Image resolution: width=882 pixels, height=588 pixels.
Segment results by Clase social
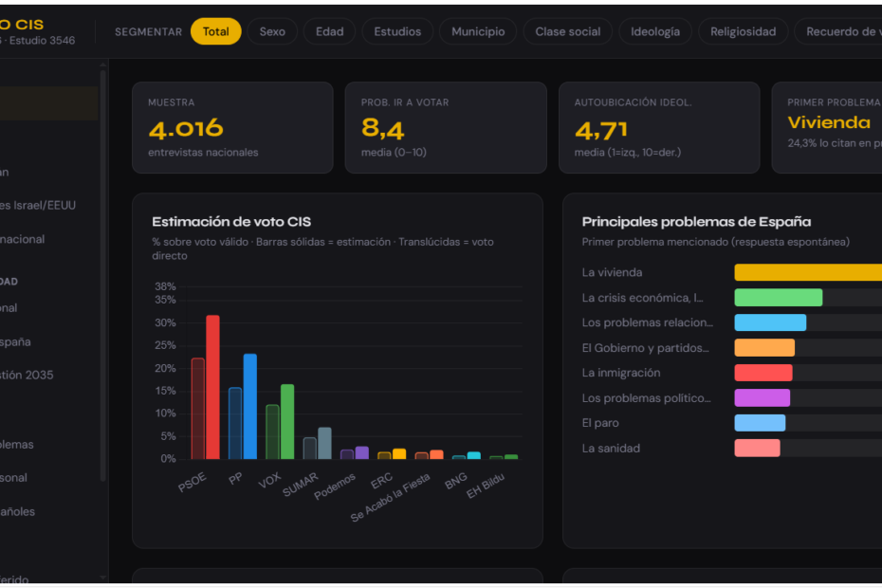click(x=568, y=31)
